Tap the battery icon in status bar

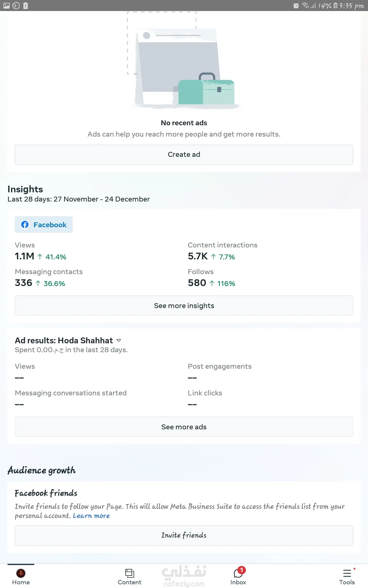pyautogui.click(x=335, y=6)
